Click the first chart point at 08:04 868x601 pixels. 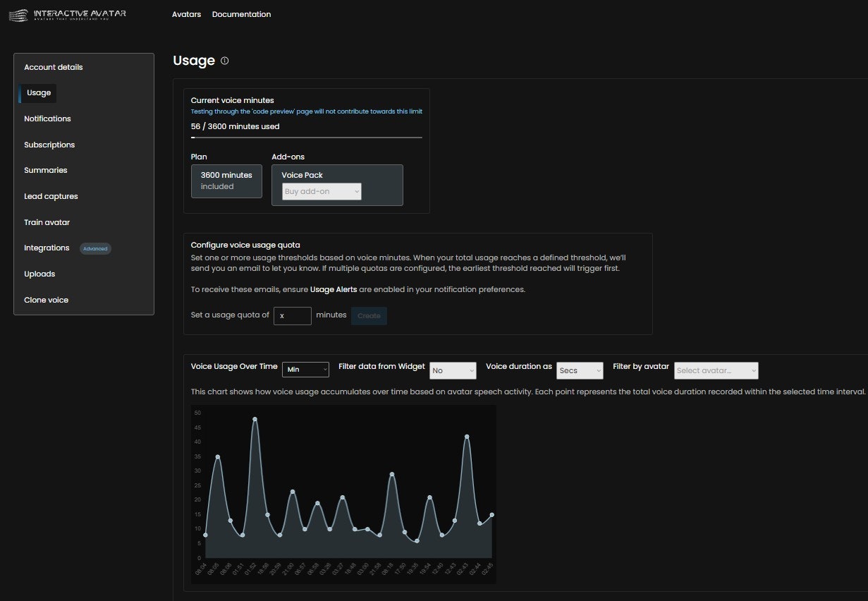[x=205, y=535]
